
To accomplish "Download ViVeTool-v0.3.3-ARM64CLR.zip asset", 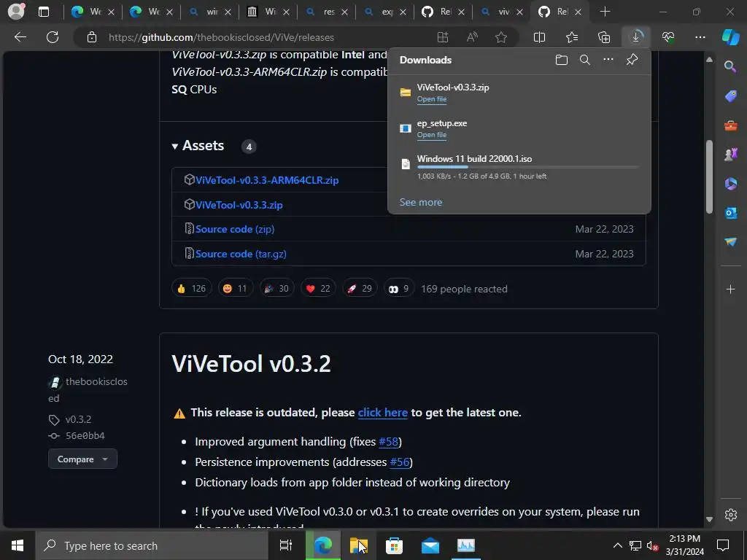I will (x=267, y=180).
